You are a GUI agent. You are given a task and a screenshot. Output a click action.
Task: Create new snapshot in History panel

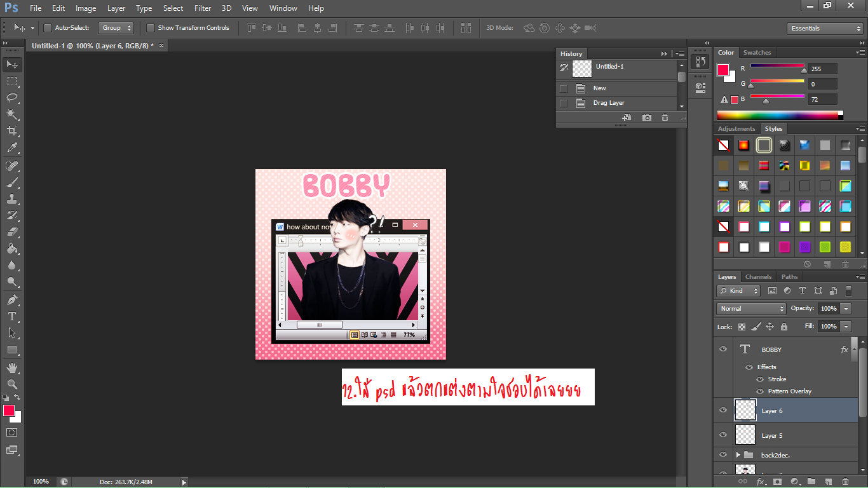(x=646, y=118)
